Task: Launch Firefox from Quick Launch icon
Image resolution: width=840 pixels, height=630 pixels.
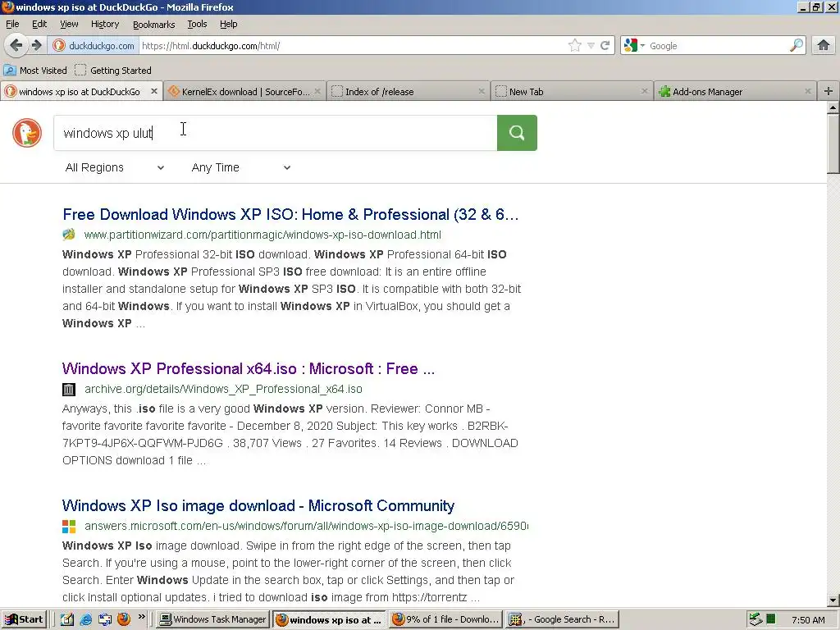Action: (x=124, y=619)
